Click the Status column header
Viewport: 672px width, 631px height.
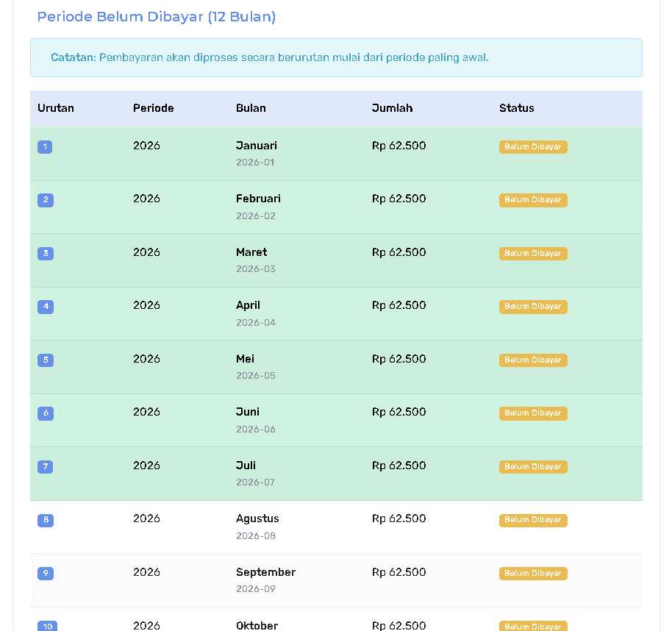click(516, 108)
